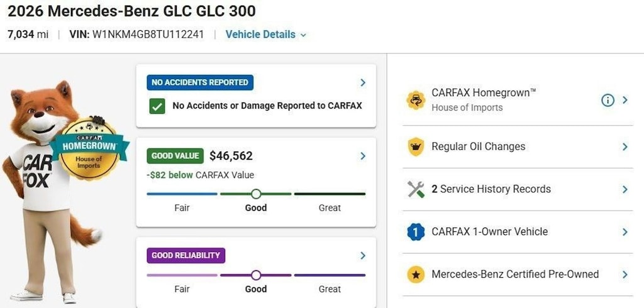Screen dimensions: 644x308
Task: Open the CARFAX 1-Owner Vehicle row
Action: pos(518,232)
